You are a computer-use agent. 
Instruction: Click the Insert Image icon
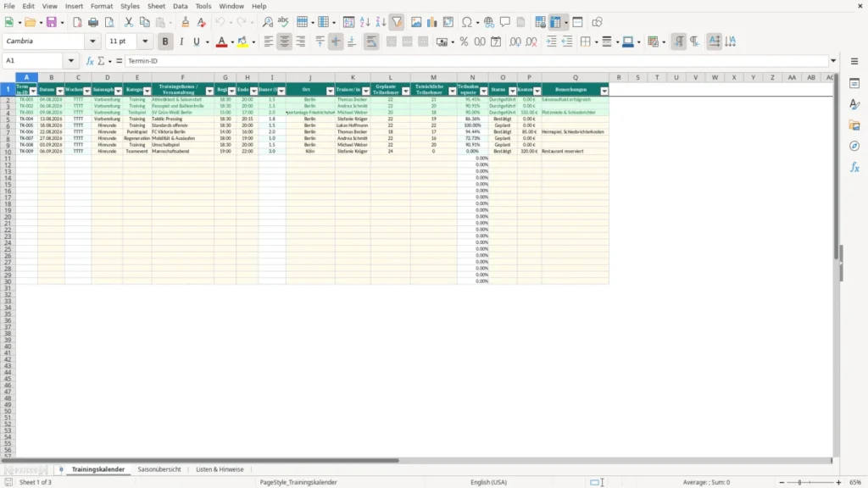[x=416, y=22]
